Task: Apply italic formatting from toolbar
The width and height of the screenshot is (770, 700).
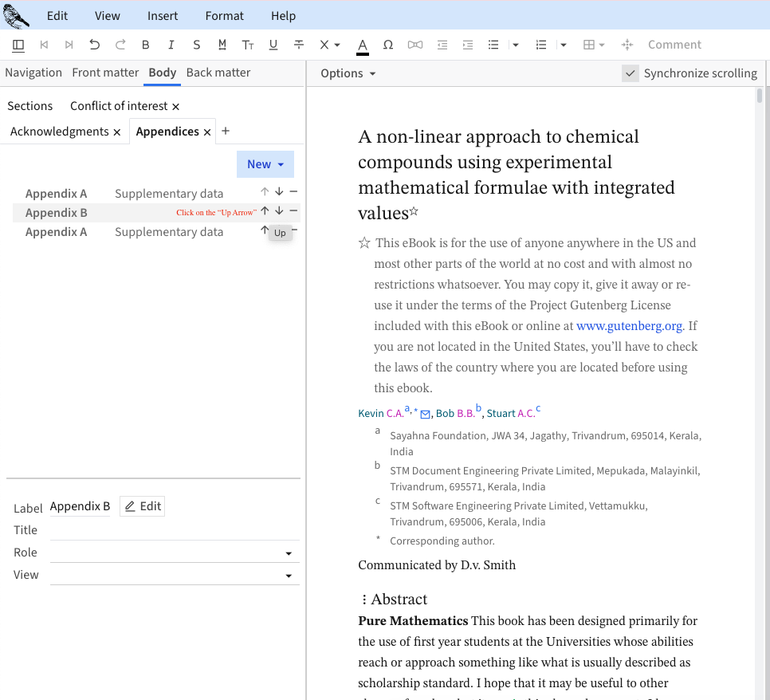Action: (171, 45)
